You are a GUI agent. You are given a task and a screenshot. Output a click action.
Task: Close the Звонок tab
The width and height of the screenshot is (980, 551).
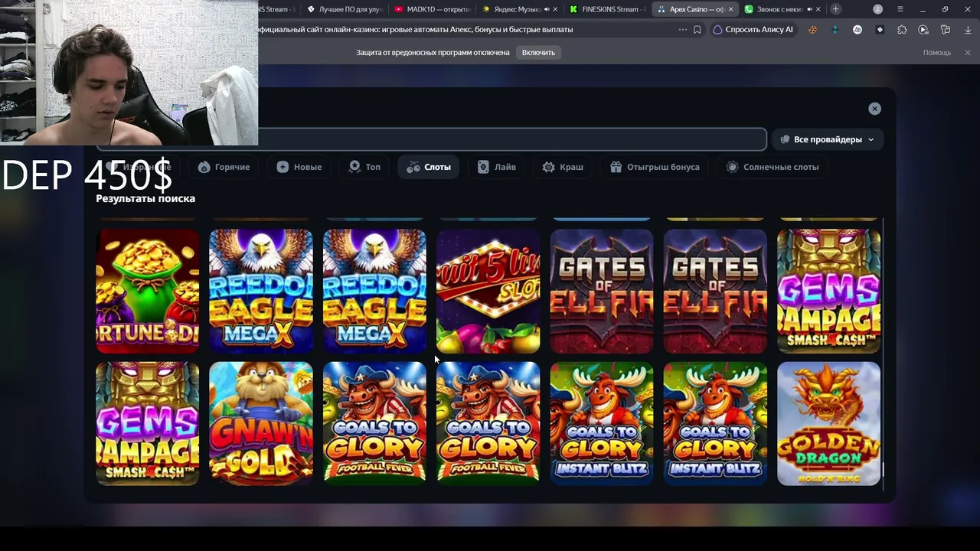(x=818, y=9)
